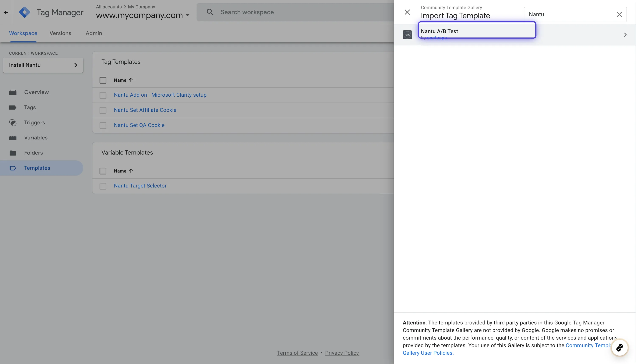Check the Nantu Set Affiliate Cookie checkbox

103,110
